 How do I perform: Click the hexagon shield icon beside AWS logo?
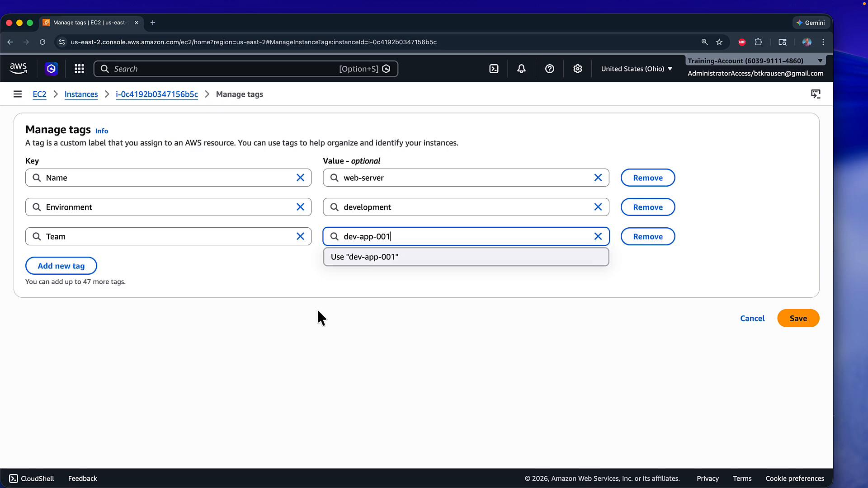coord(52,69)
